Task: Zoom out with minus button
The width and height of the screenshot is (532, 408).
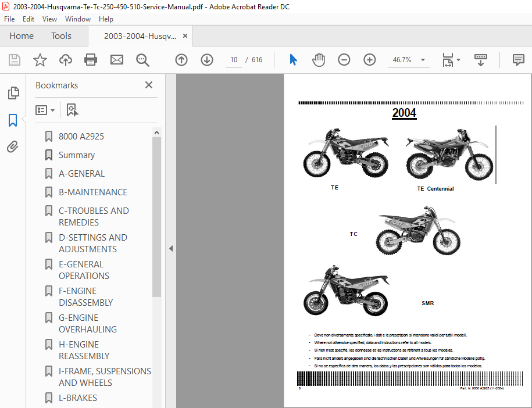Action: pyautogui.click(x=344, y=60)
